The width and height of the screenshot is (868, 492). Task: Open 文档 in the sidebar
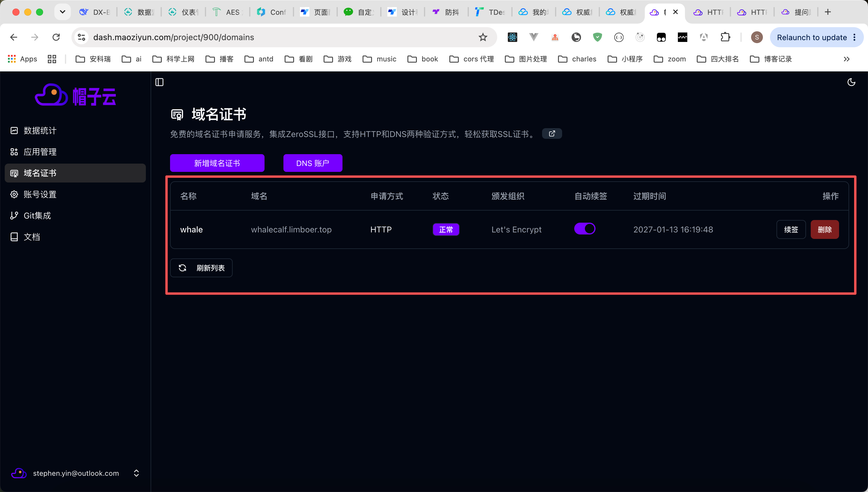click(x=75, y=237)
